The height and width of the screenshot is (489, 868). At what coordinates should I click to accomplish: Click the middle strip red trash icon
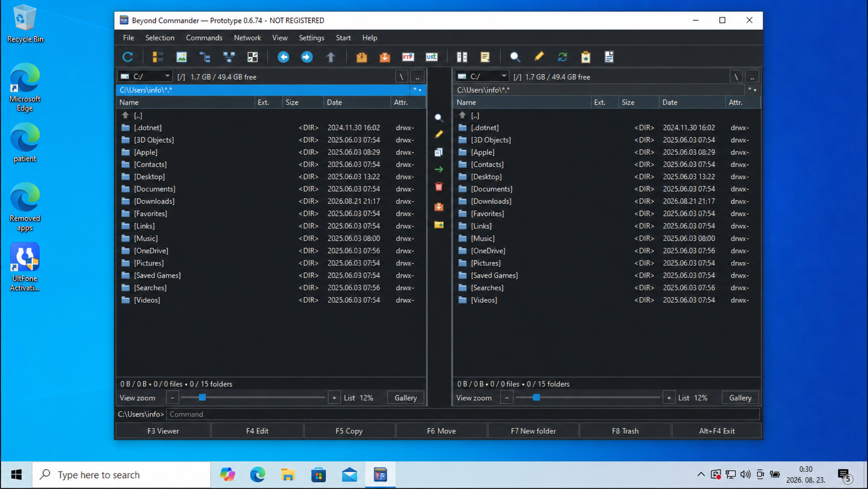439,187
